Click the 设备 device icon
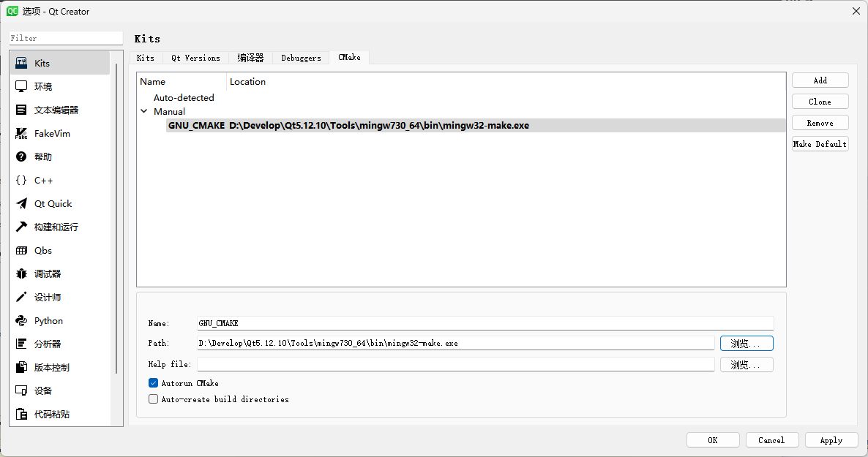 click(21, 390)
